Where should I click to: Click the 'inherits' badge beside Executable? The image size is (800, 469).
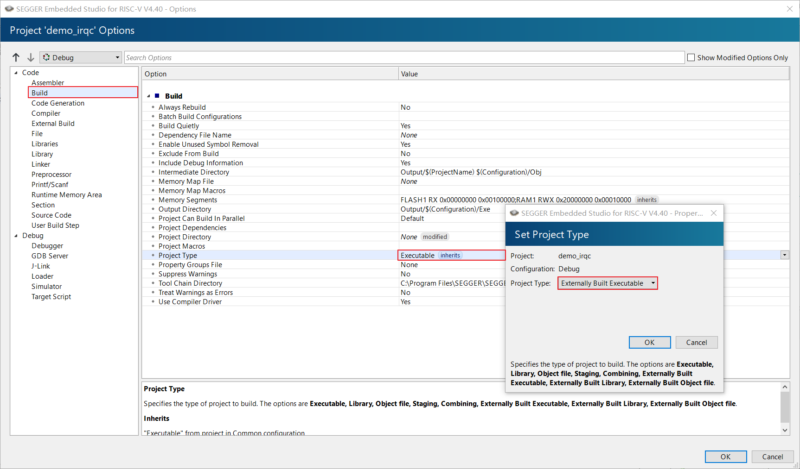click(450, 255)
